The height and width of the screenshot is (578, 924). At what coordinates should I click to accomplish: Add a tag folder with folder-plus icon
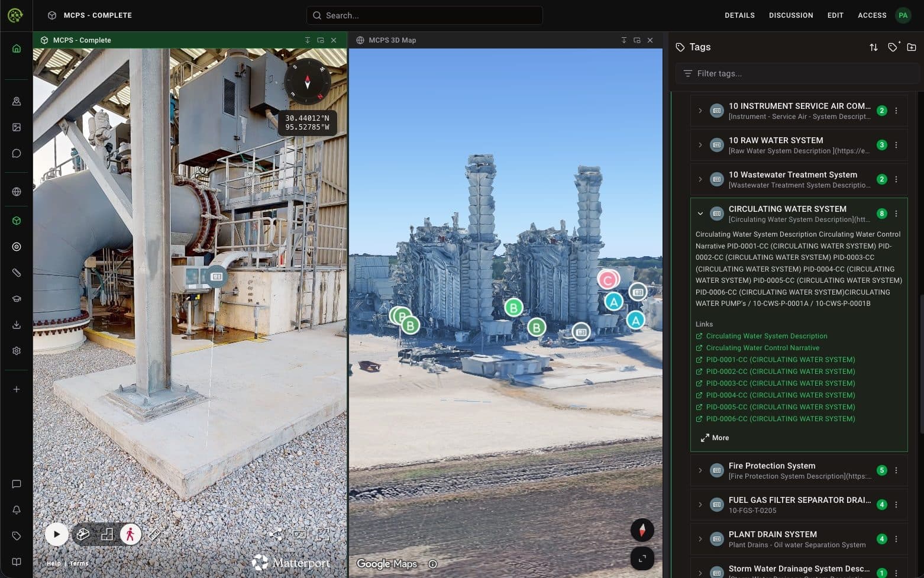[x=912, y=47]
